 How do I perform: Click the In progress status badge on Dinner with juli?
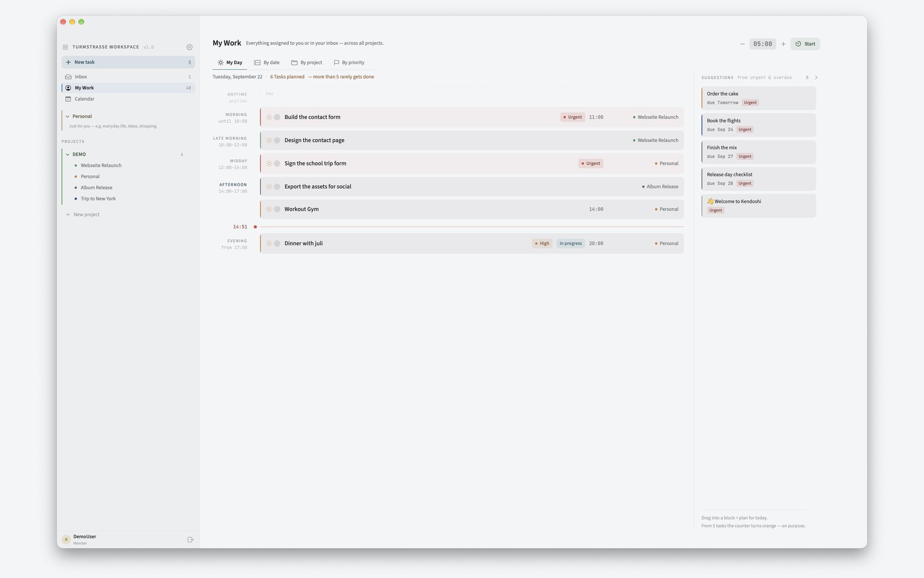point(571,244)
